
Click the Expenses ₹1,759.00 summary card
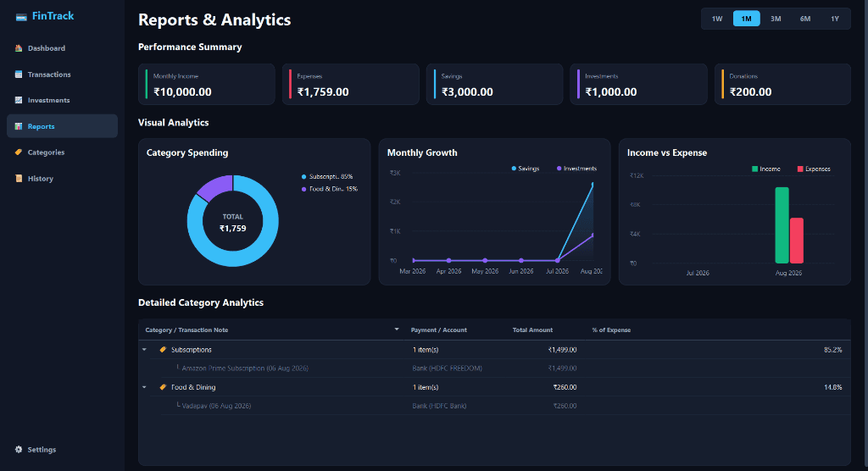350,84
